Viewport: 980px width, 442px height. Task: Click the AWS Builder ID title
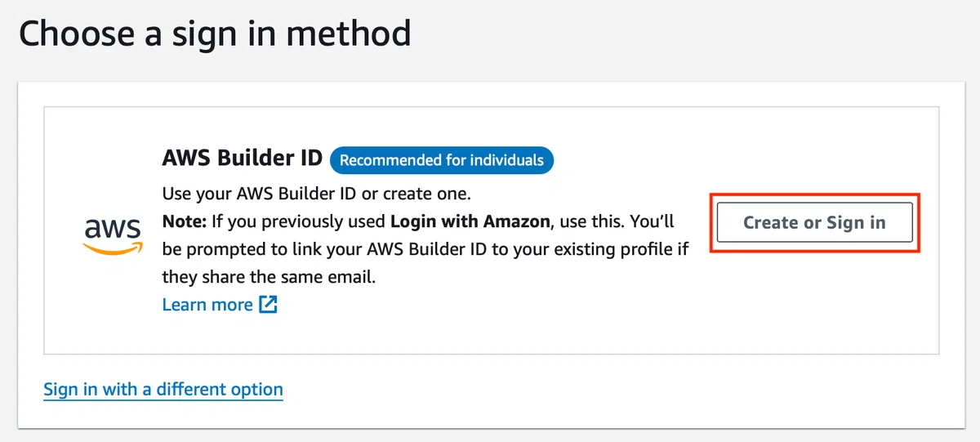coord(243,158)
